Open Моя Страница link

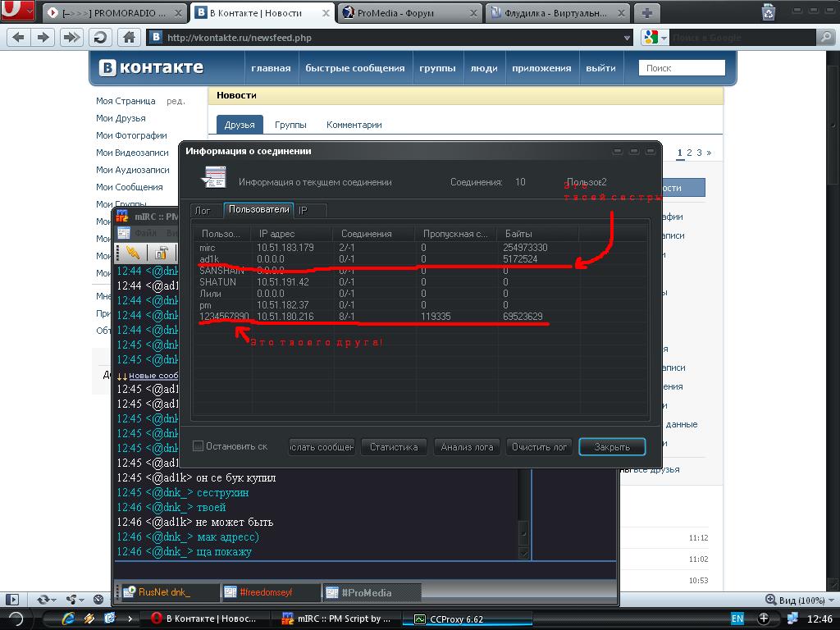[x=126, y=101]
